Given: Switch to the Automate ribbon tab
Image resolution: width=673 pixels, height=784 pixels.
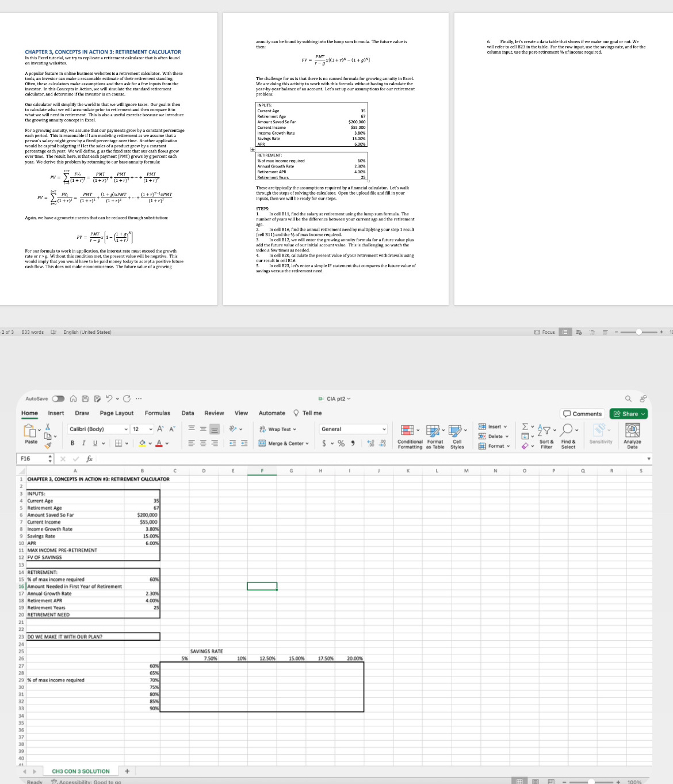Looking at the screenshot, I should 272,413.
